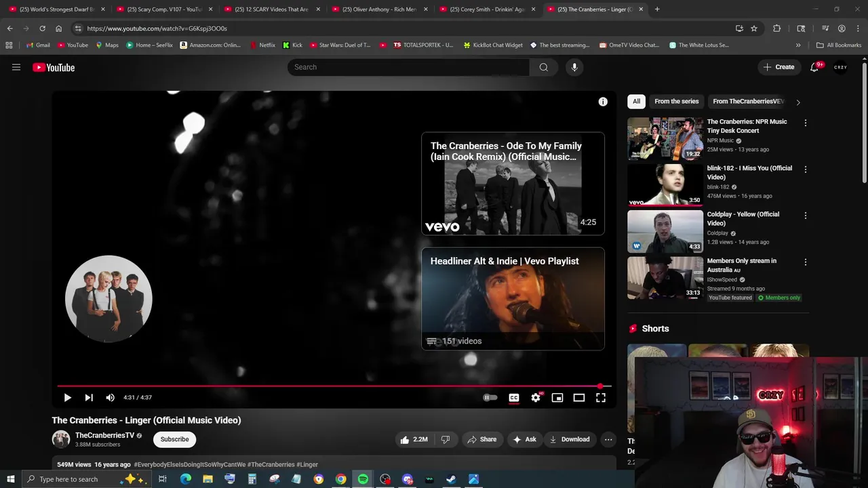Open Windows Start menu

click(x=10, y=479)
